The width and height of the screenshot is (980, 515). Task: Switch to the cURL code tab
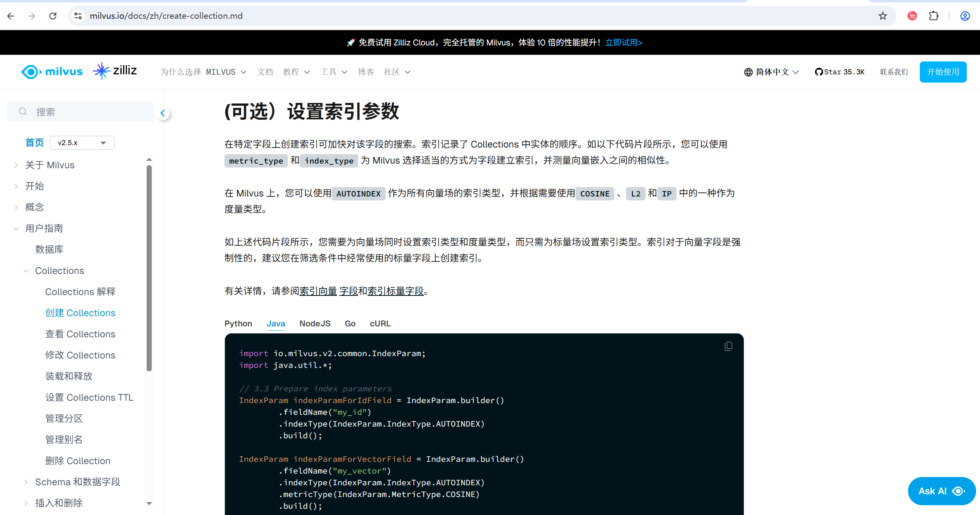click(380, 323)
